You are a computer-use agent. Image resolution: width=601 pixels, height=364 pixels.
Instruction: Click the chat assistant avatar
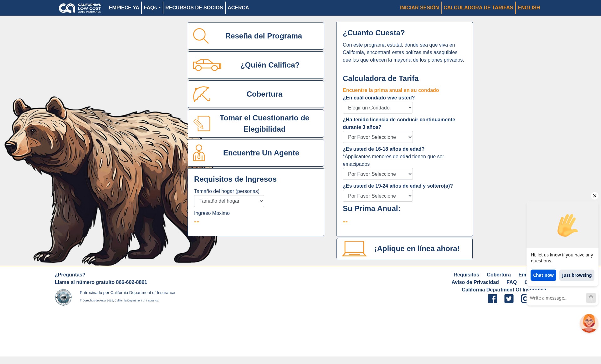[x=589, y=323]
